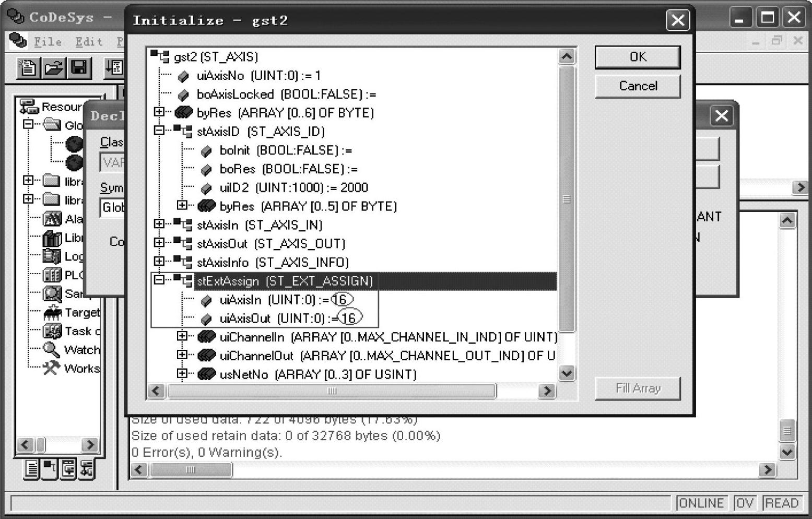Image resolution: width=812 pixels, height=519 pixels.
Task: Open the Edit menu
Action: point(89,42)
